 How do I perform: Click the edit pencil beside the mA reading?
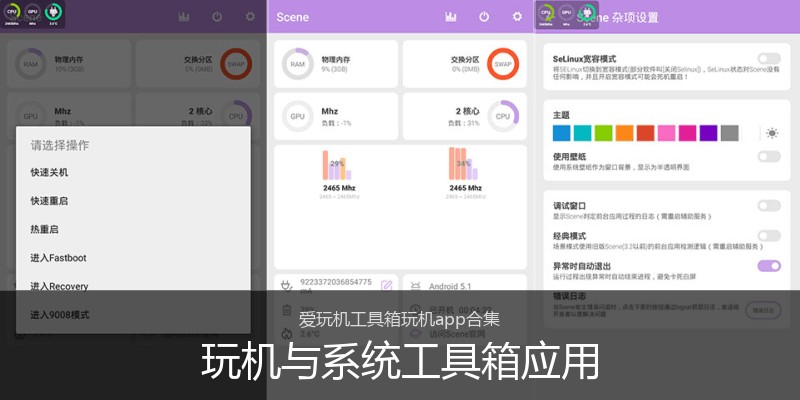point(386,286)
